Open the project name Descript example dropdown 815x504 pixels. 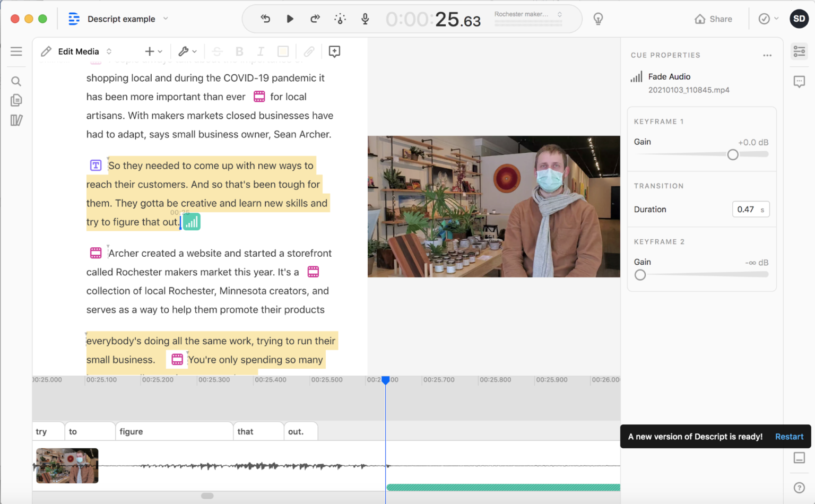128,19
